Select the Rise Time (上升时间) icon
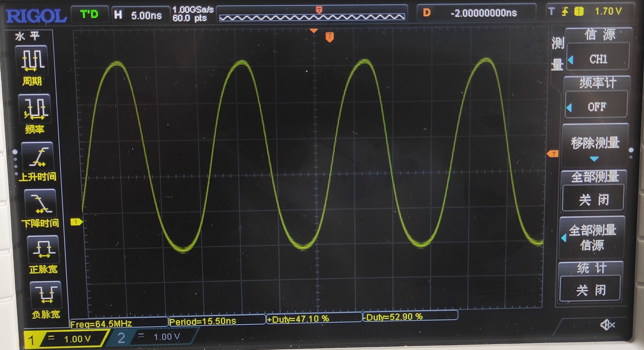This screenshot has height=350, width=644. pos(38,157)
